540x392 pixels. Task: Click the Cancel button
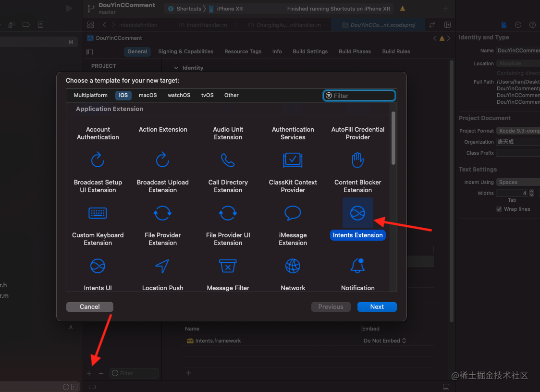tap(89, 307)
